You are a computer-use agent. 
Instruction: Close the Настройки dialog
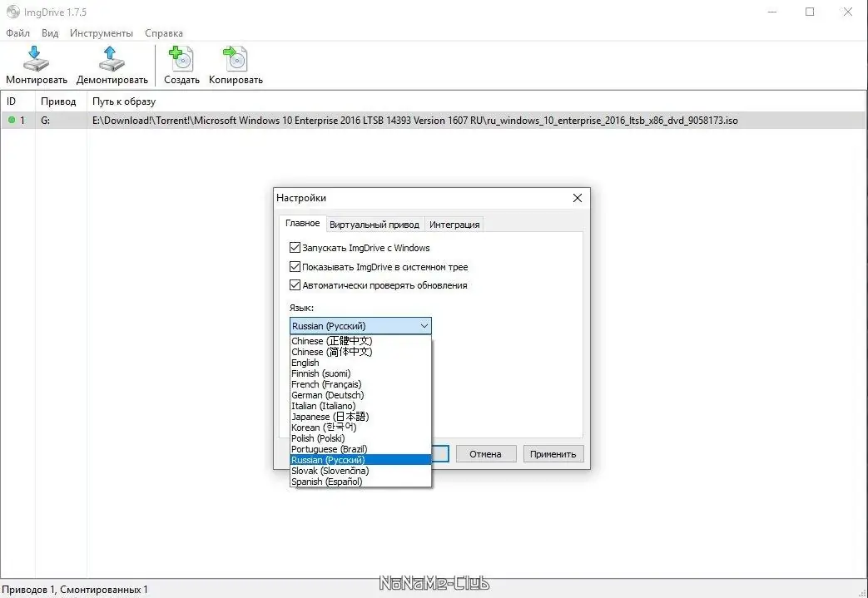(578, 198)
